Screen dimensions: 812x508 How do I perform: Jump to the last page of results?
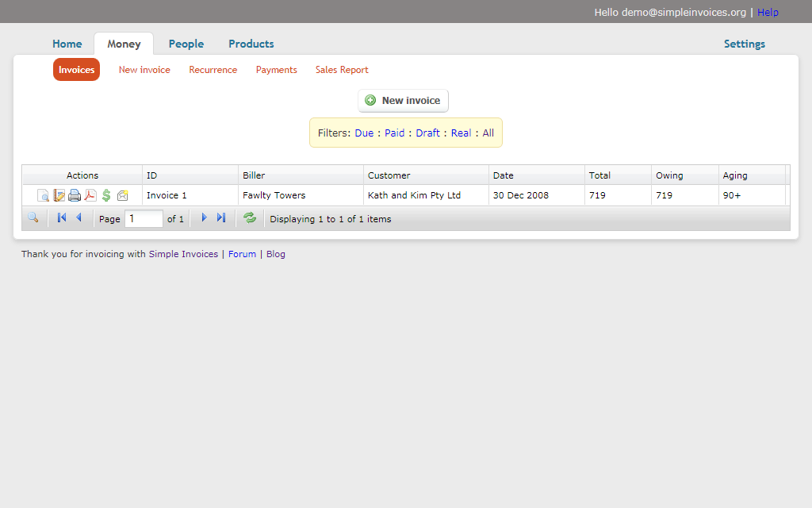(x=221, y=218)
